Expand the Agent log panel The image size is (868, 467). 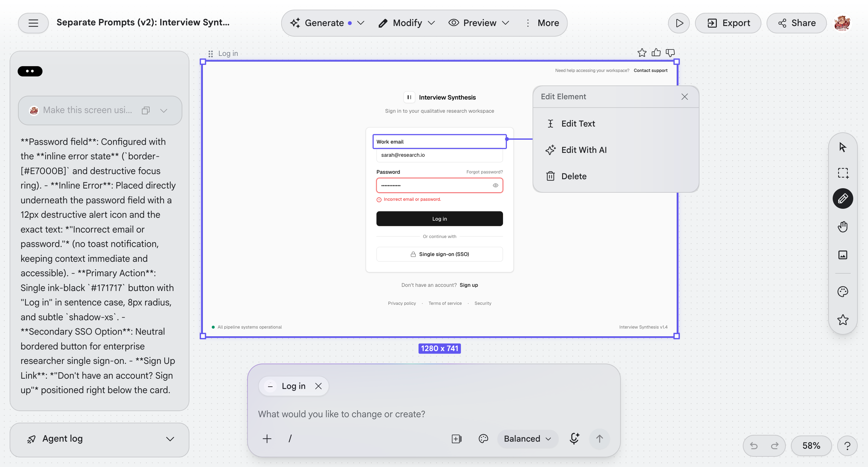[x=100, y=439]
